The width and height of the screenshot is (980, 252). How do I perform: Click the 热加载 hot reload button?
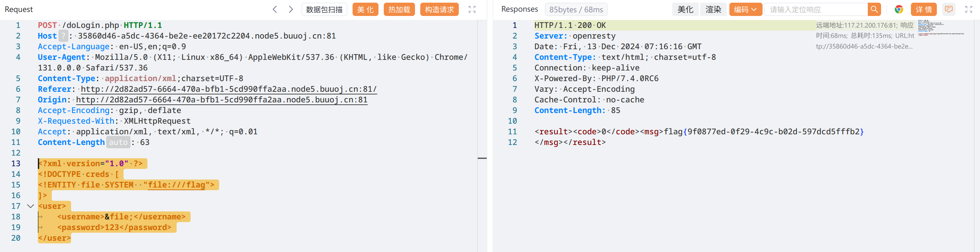399,9
